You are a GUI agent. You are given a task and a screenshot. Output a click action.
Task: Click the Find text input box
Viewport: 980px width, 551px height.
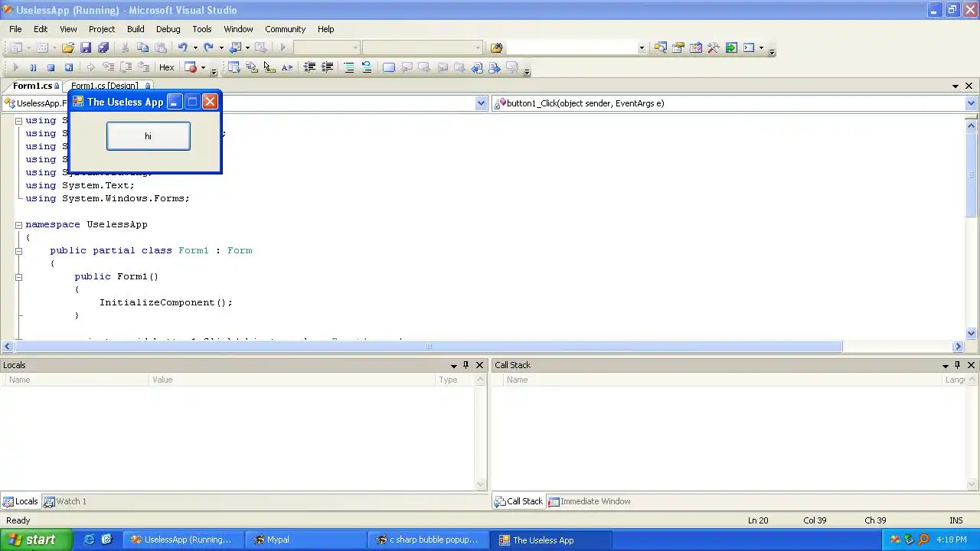pyautogui.click(x=571, y=47)
